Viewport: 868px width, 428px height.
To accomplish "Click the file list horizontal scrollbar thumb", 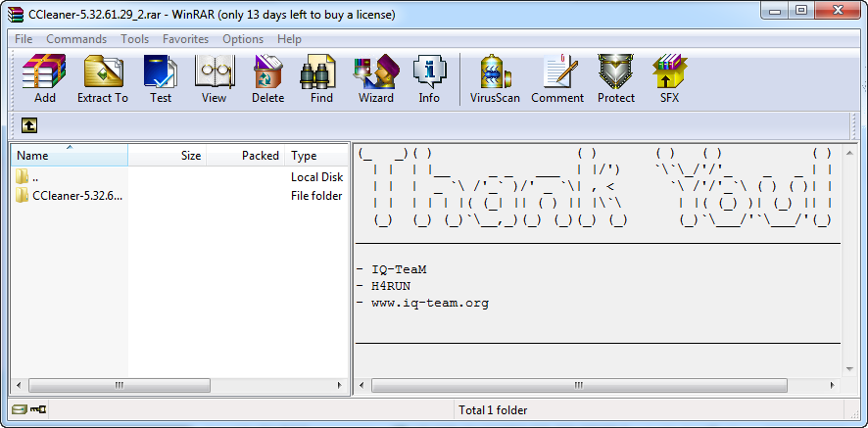I will point(119,385).
